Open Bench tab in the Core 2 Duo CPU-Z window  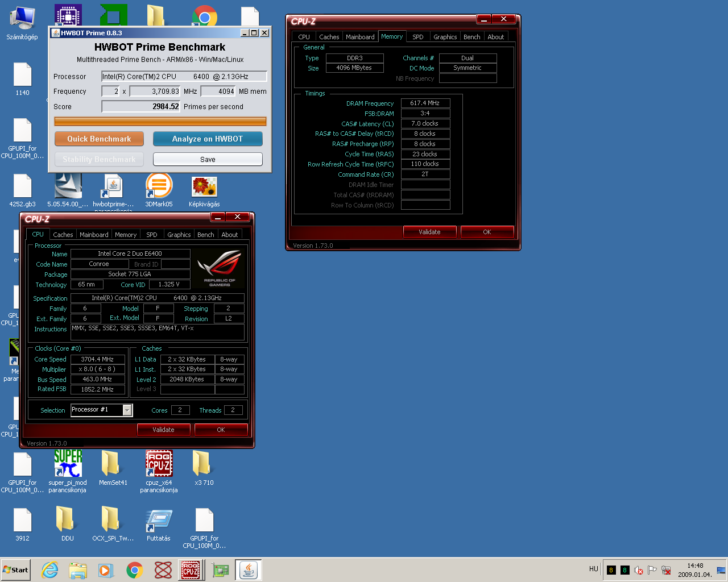(x=205, y=235)
